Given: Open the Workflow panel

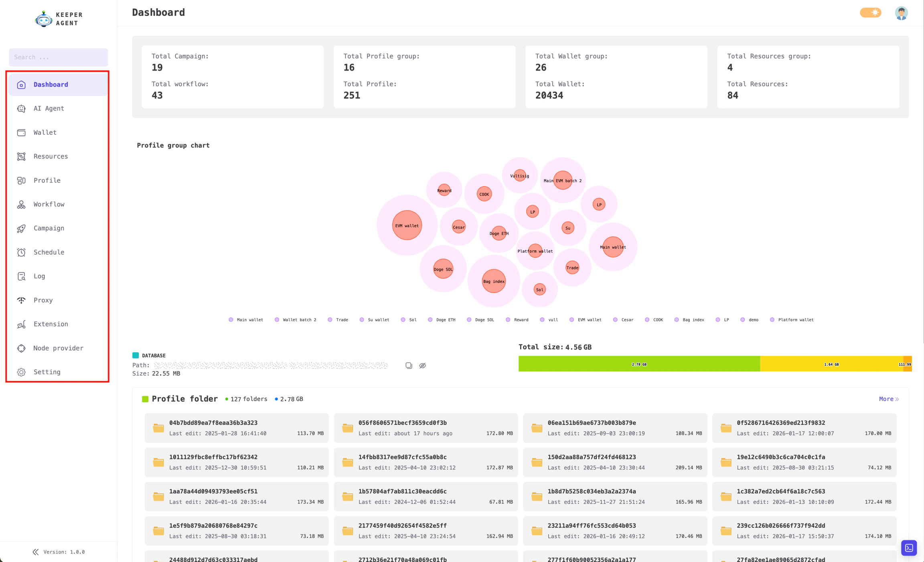Looking at the screenshot, I should click(x=49, y=204).
